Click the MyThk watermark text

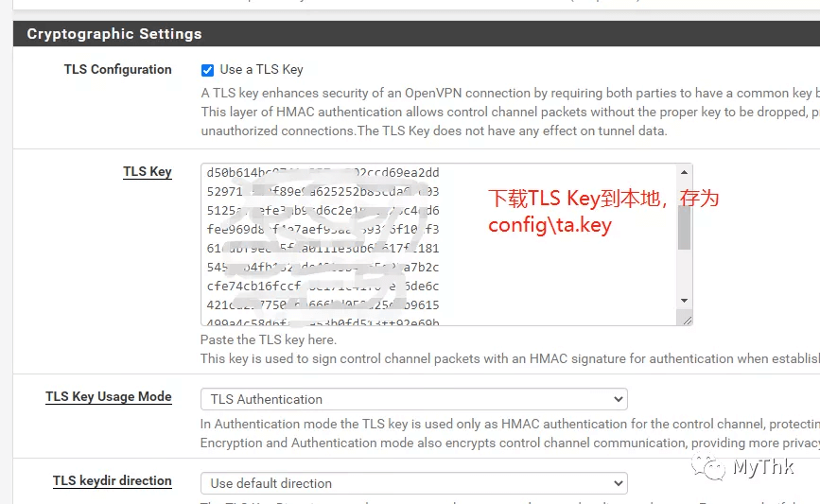763,466
